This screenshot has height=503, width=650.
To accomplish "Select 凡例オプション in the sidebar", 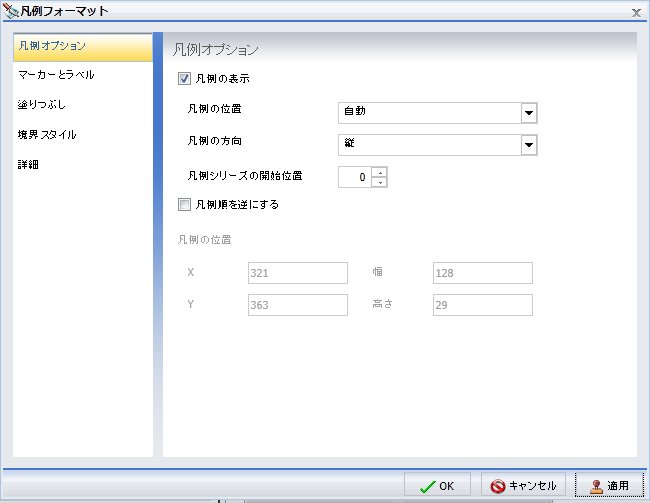I will [x=83, y=47].
